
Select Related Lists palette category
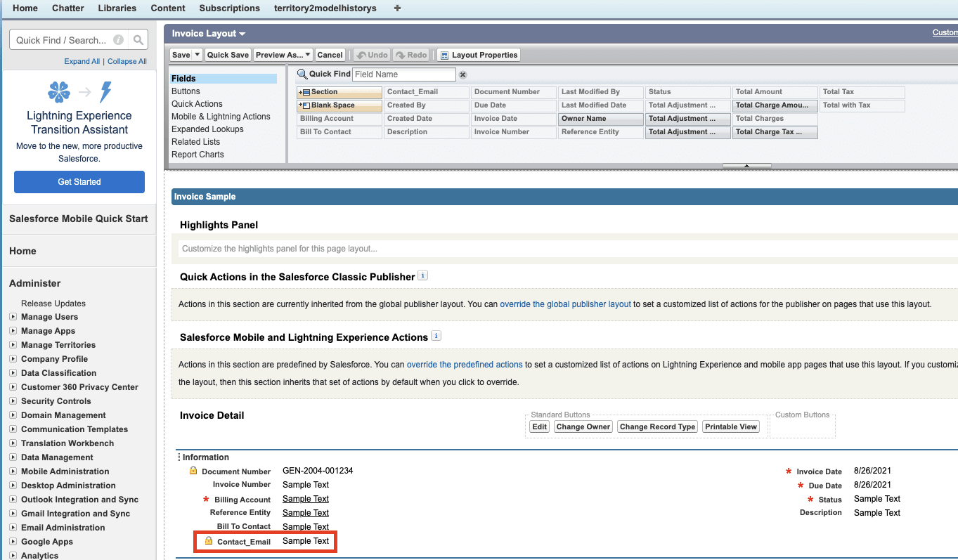[x=195, y=142]
